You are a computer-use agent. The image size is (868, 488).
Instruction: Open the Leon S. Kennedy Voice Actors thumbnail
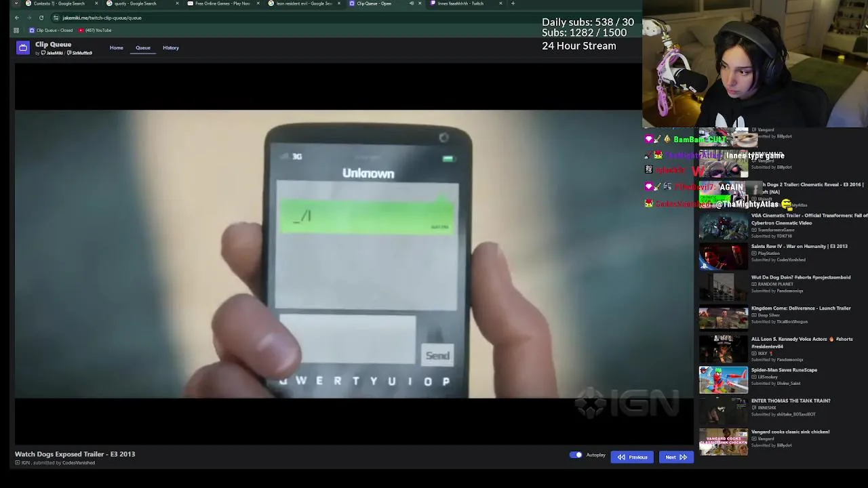(724, 349)
